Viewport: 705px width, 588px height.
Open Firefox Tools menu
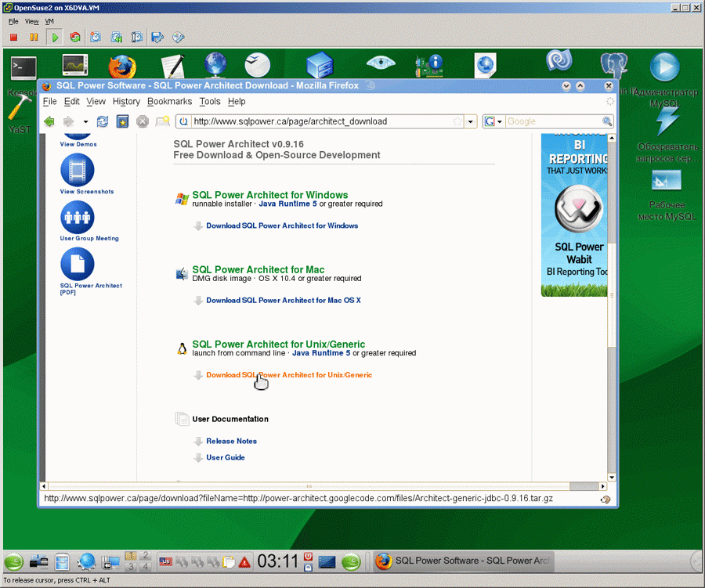(210, 102)
